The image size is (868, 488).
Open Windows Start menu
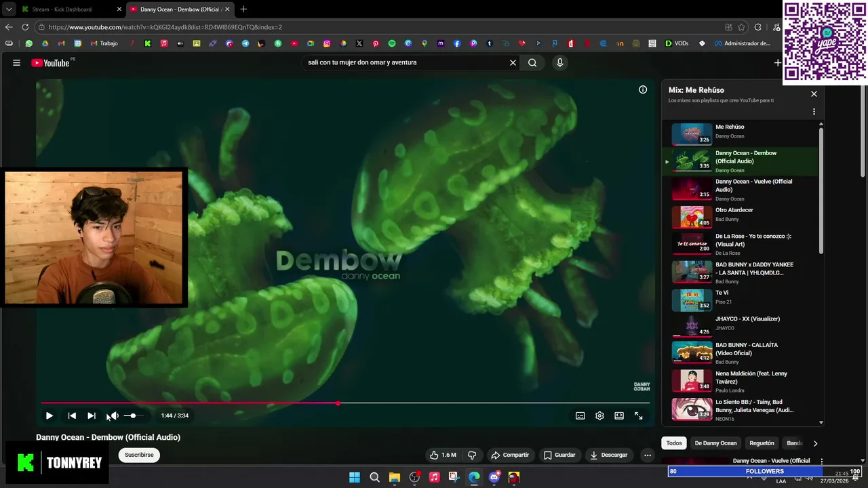click(355, 477)
